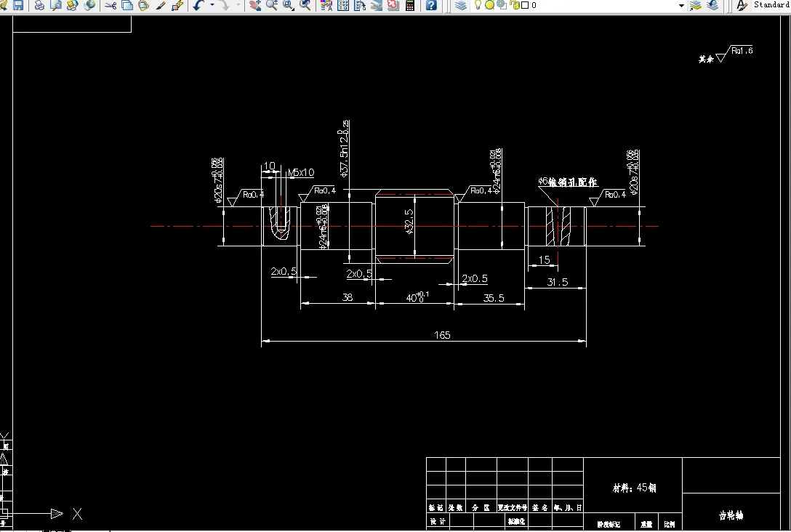Expand the undo history dropdown arrow
The height and width of the screenshot is (532, 791).
point(212,5)
